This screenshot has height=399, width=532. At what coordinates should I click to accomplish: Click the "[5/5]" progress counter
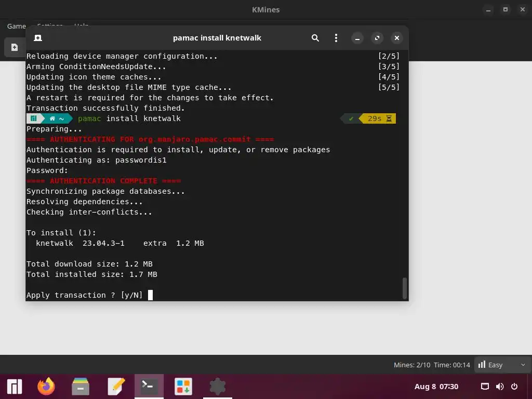coord(389,87)
